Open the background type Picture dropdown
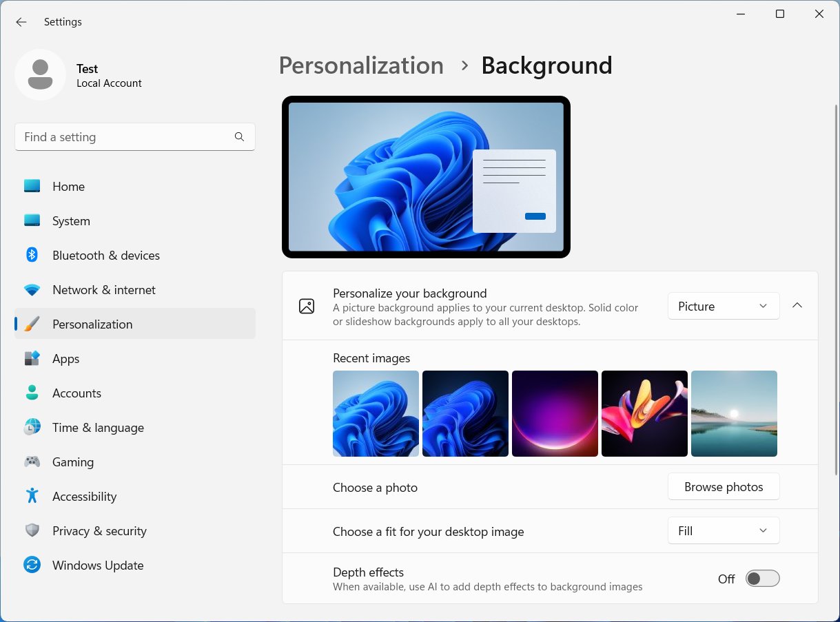This screenshot has height=622, width=840. pos(723,306)
